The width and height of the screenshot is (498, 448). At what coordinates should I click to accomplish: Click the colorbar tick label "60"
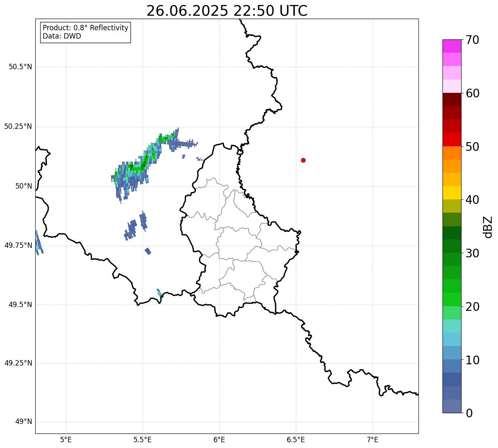click(472, 93)
